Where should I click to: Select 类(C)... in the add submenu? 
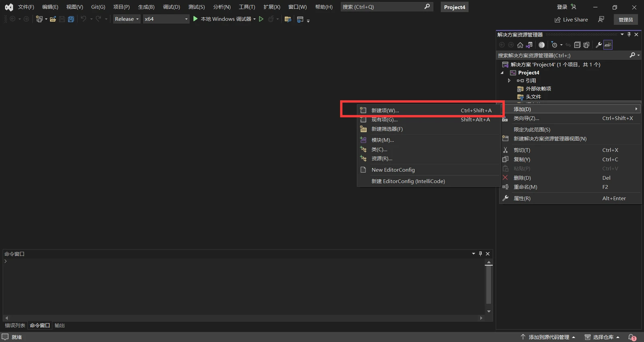coord(429,149)
